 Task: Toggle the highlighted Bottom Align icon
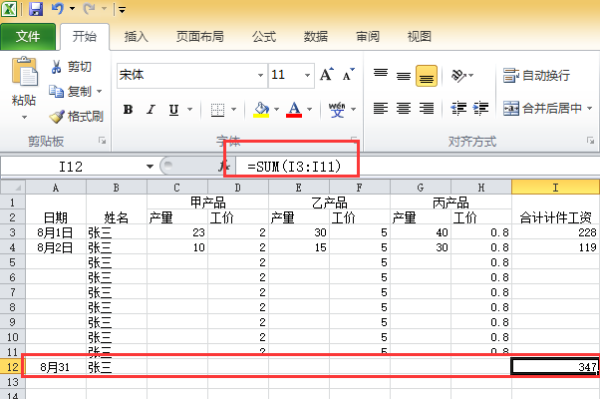[x=426, y=76]
